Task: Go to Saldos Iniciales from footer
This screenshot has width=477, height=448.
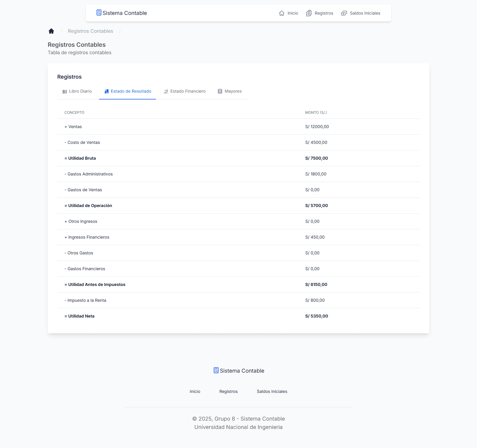Action: 272,391
